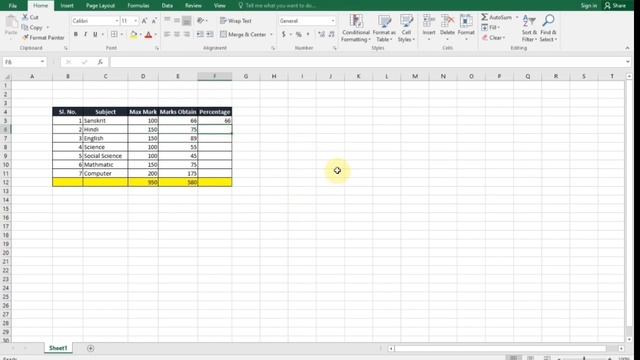This screenshot has width=640, height=360.
Task: Toggle Wrap Text
Action: pos(236,21)
